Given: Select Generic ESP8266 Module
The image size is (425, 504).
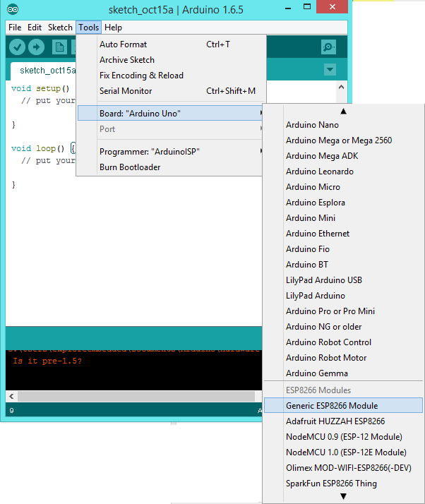Looking at the screenshot, I should click(343, 405).
